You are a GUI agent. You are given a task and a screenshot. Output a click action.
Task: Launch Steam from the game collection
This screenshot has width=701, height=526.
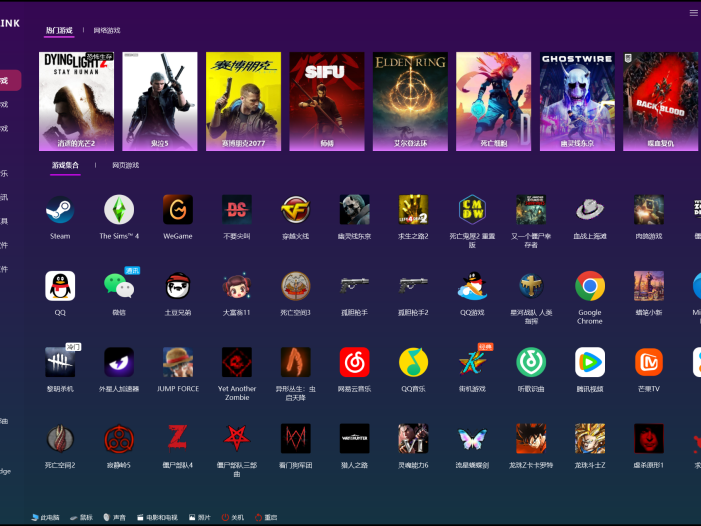[60, 209]
